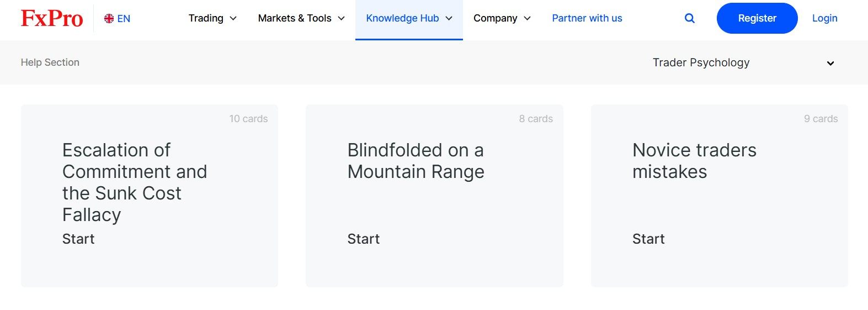Start the Novice traders mistakes course
Viewport: 868px width, 310px height.
pos(648,239)
